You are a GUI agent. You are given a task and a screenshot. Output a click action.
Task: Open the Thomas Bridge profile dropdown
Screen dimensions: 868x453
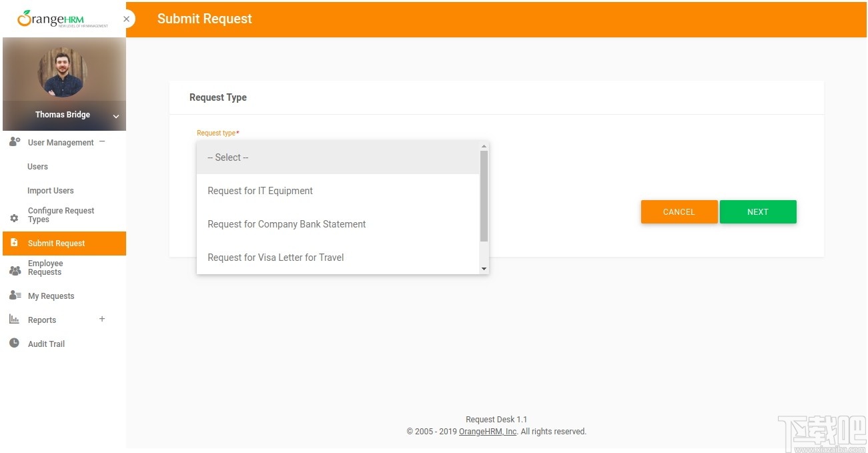click(x=116, y=117)
